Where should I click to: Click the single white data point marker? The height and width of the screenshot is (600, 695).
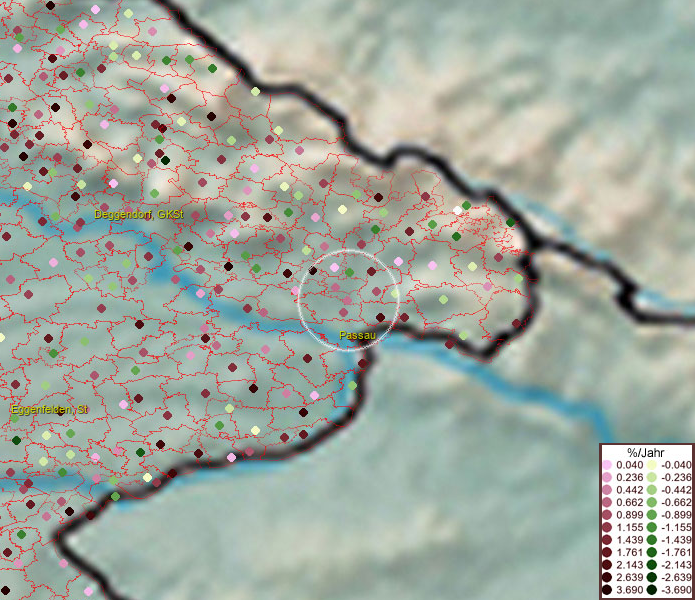457,210
